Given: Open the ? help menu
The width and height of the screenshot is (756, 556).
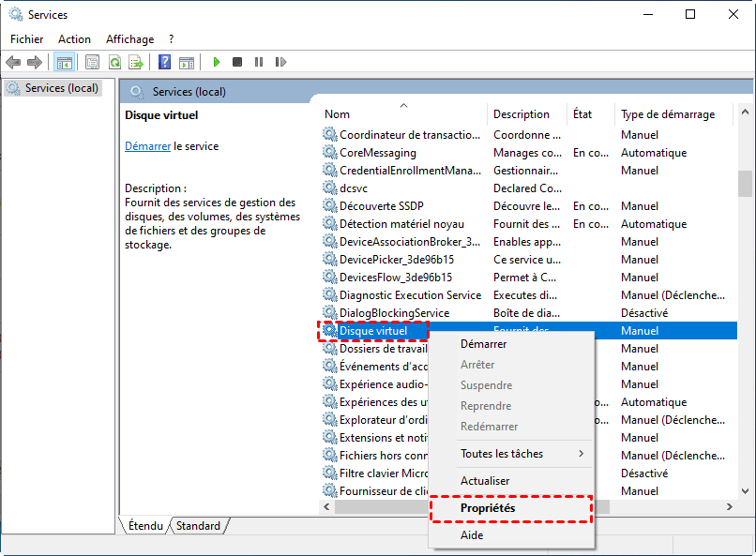Looking at the screenshot, I should pyautogui.click(x=171, y=39).
